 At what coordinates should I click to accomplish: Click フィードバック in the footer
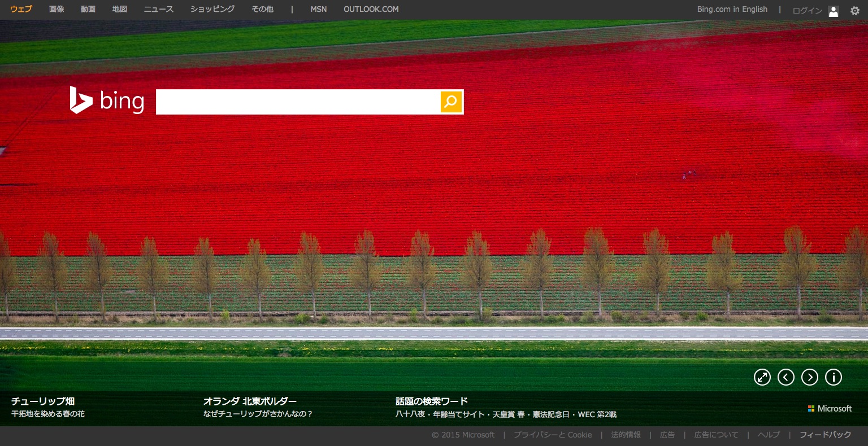coord(825,435)
